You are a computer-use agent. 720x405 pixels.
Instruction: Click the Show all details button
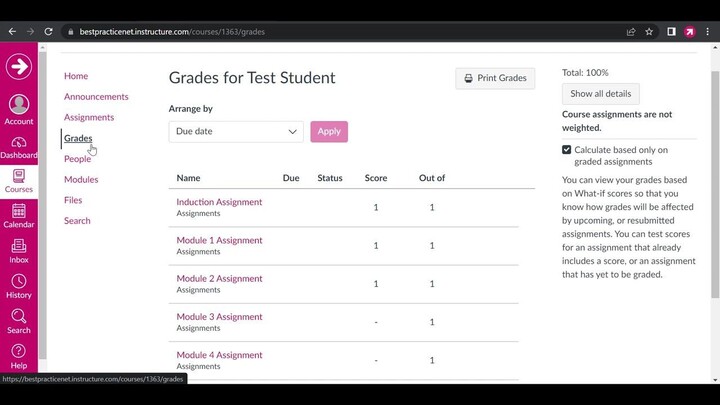point(601,94)
